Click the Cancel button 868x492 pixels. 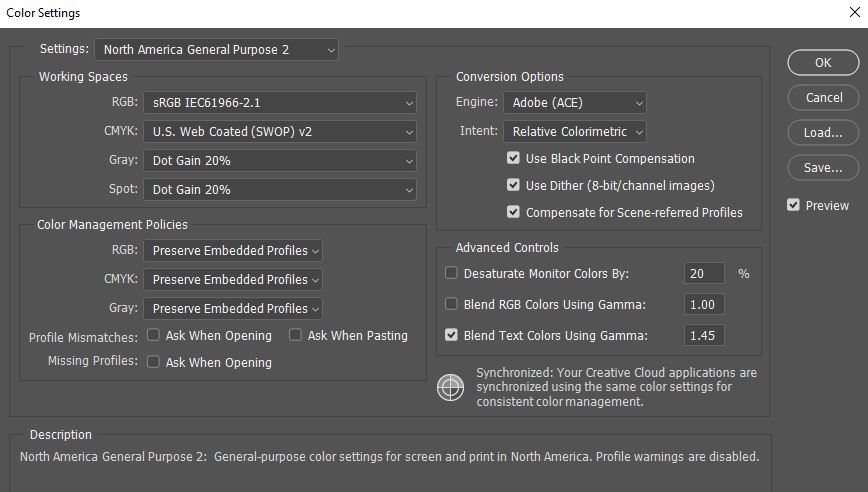(823, 97)
